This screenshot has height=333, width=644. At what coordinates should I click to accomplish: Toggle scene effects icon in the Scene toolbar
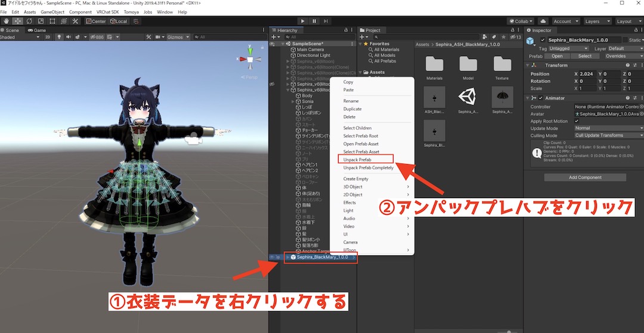tap(78, 37)
